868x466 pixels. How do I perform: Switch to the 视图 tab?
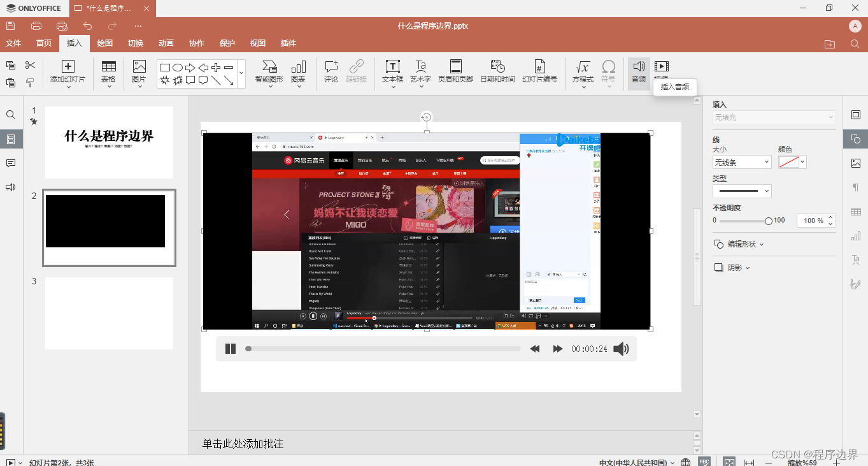(x=258, y=43)
